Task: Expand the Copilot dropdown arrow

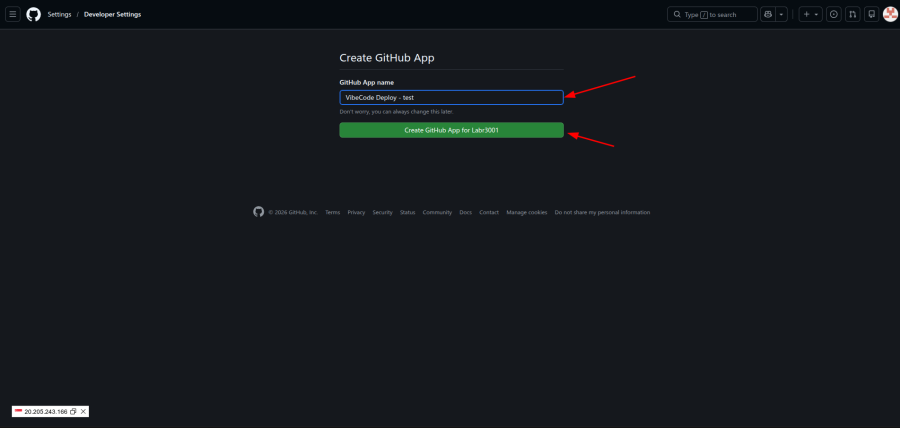Action: click(x=781, y=14)
